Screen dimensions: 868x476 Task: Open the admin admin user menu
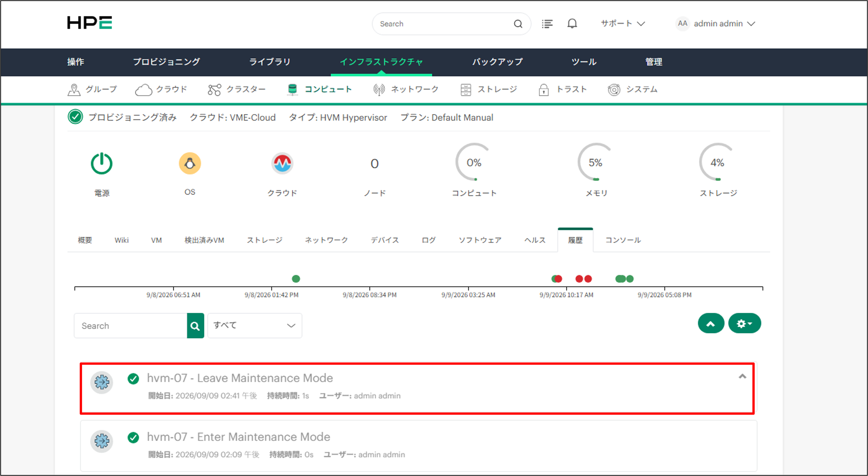(716, 24)
